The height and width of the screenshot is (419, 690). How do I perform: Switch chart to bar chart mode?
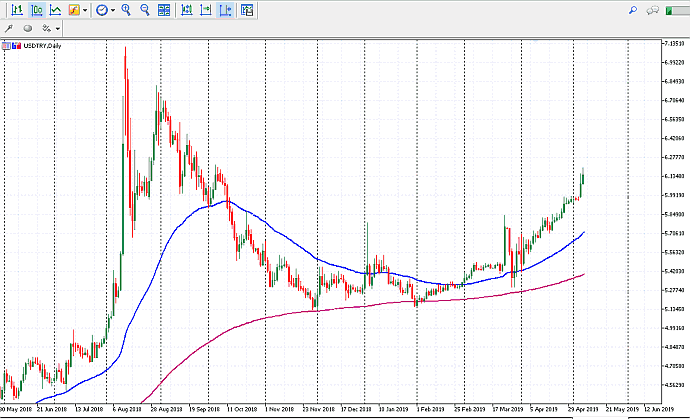(17, 10)
